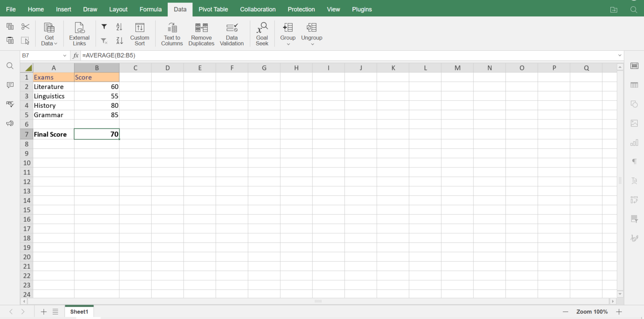Image resolution: width=644 pixels, height=319 pixels.
Task: Open Goal Seek tool
Action: 262,34
